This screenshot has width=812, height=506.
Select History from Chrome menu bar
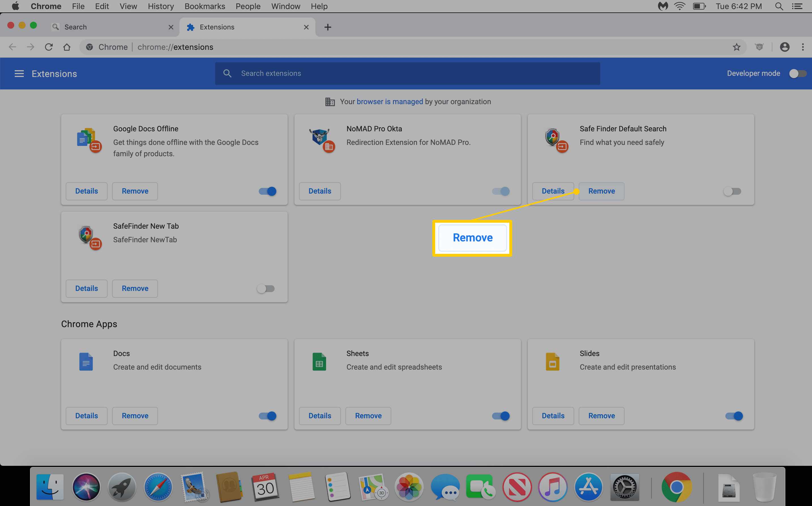coord(161,6)
